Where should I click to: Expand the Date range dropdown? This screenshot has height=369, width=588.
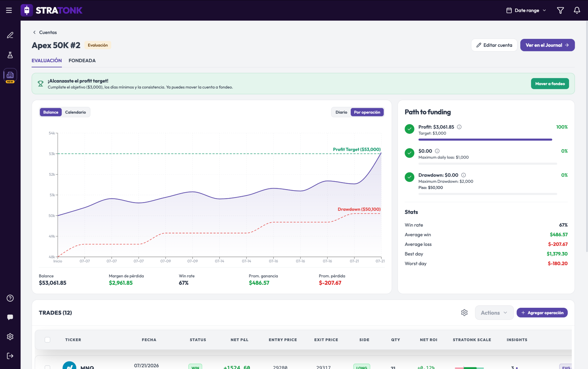point(526,10)
